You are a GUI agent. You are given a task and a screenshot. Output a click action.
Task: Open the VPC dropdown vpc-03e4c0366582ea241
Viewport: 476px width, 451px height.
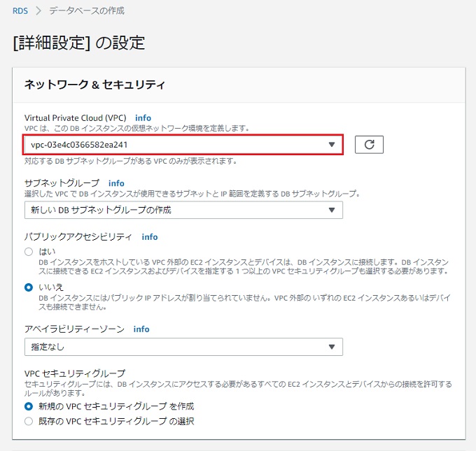(x=183, y=145)
